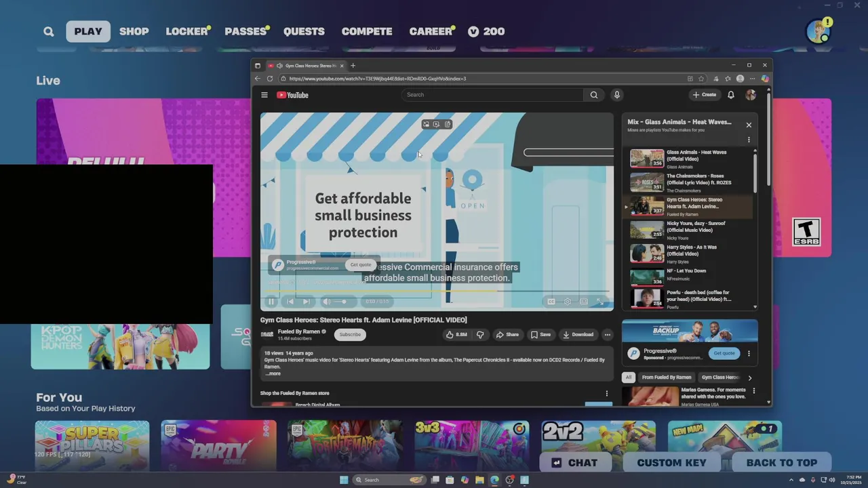Click the browser back arrow

coord(258,79)
